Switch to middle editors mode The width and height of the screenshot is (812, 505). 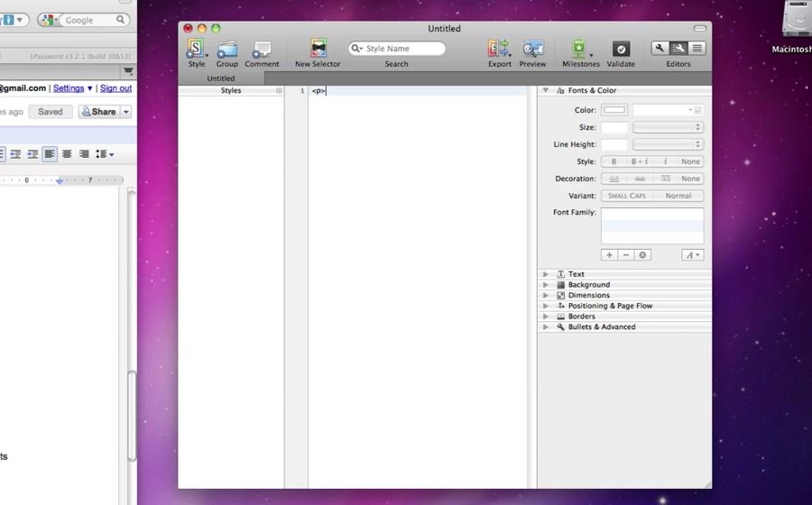(678, 48)
